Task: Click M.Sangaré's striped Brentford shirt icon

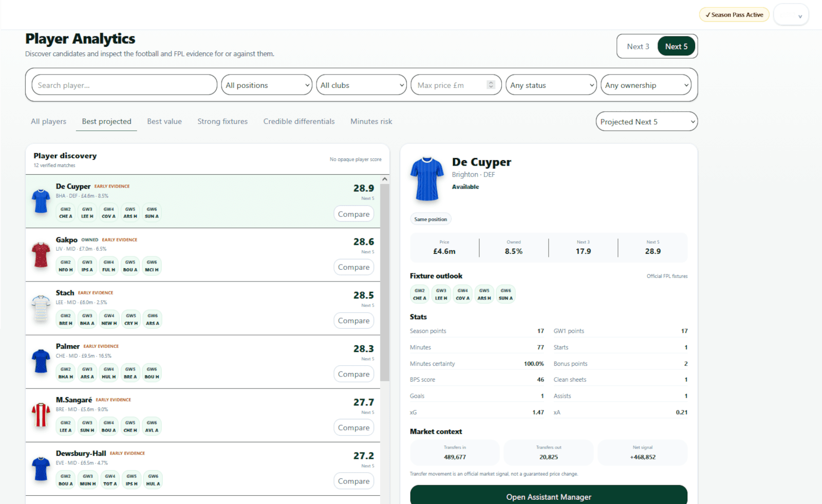Action: pyautogui.click(x=41, y=415)
